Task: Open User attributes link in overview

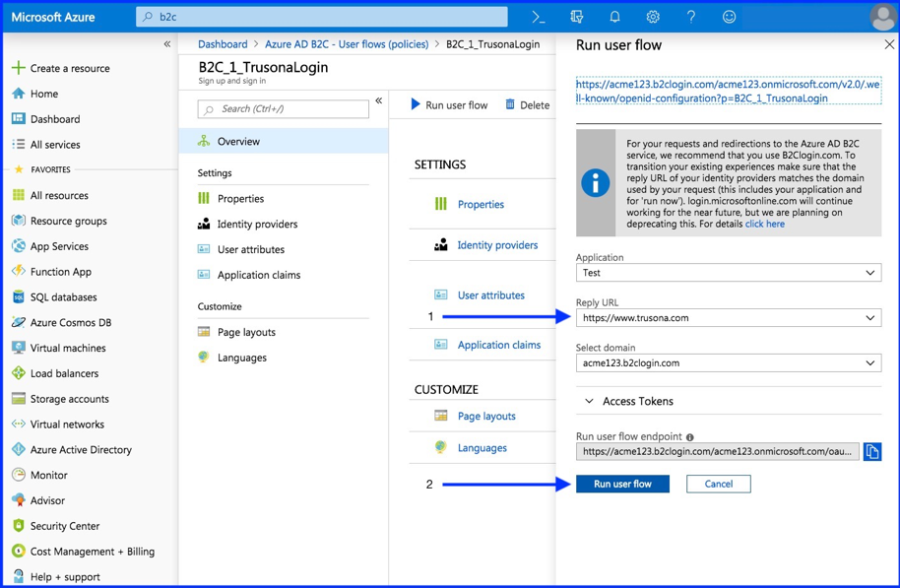Action: 491,295
